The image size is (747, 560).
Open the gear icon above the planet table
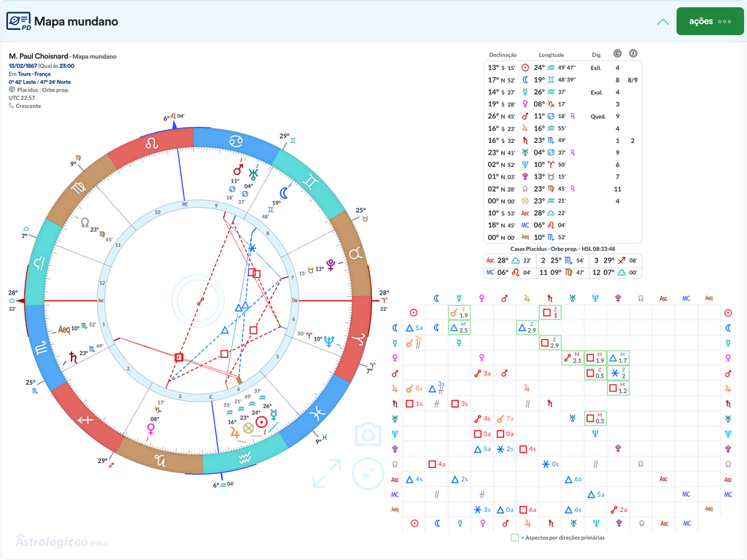617,53
